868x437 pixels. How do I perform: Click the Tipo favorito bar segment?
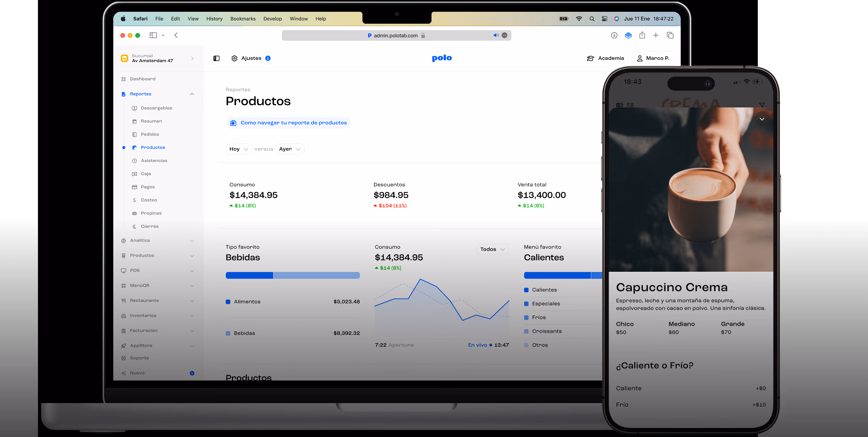tap(293, 276)
